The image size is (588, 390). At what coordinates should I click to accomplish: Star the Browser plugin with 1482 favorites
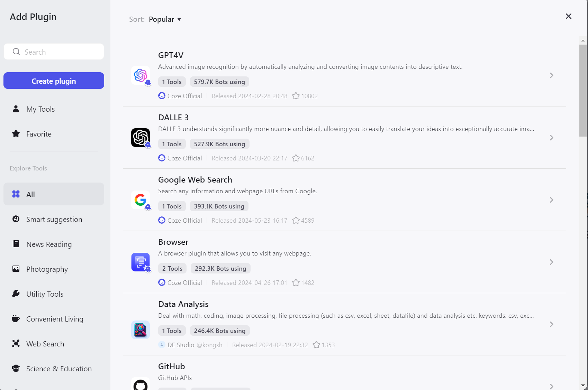[x=296, y=282]
